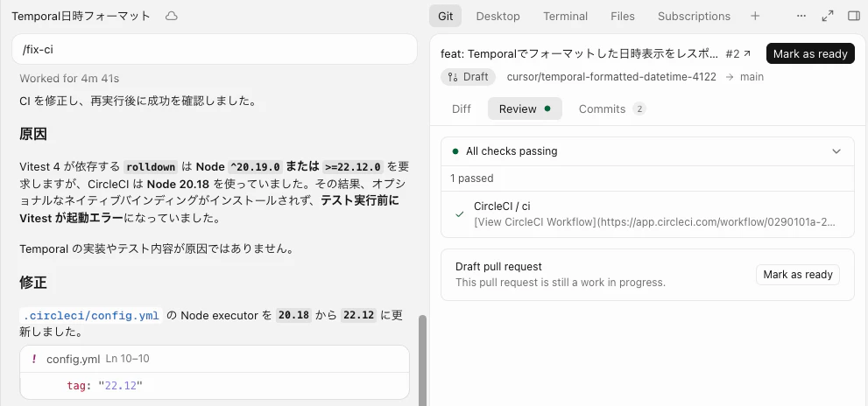
Task: Click the green check icon for CircleCI / ci
Action: tap(459, 214)
